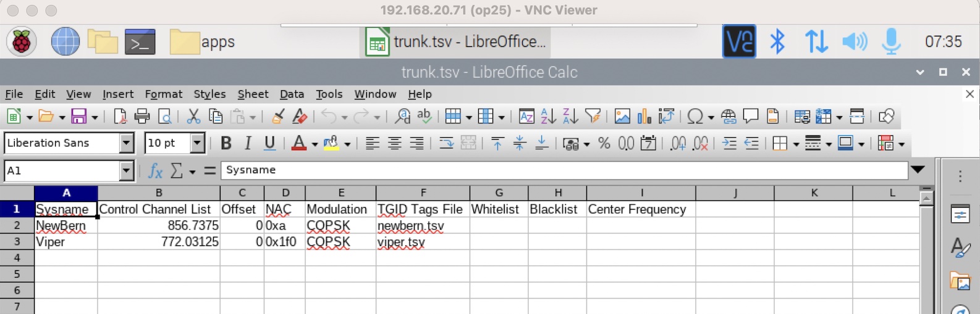
Task: Click the Cut scissors icon
Action: pyautogui.click(x=193, y=116)
